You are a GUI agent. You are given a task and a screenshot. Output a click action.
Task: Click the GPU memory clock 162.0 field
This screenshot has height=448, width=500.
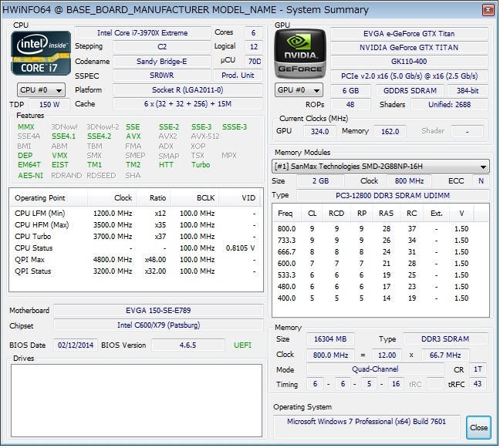pyautogui.click(x=390, y=132)
